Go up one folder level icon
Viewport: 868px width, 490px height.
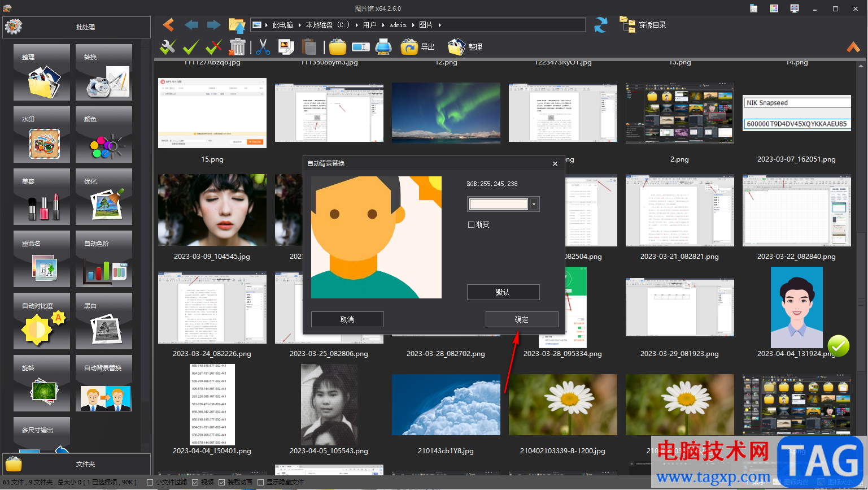tap(237, 25)
